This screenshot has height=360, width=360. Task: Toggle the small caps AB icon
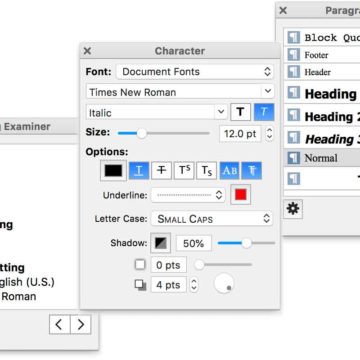229,171
